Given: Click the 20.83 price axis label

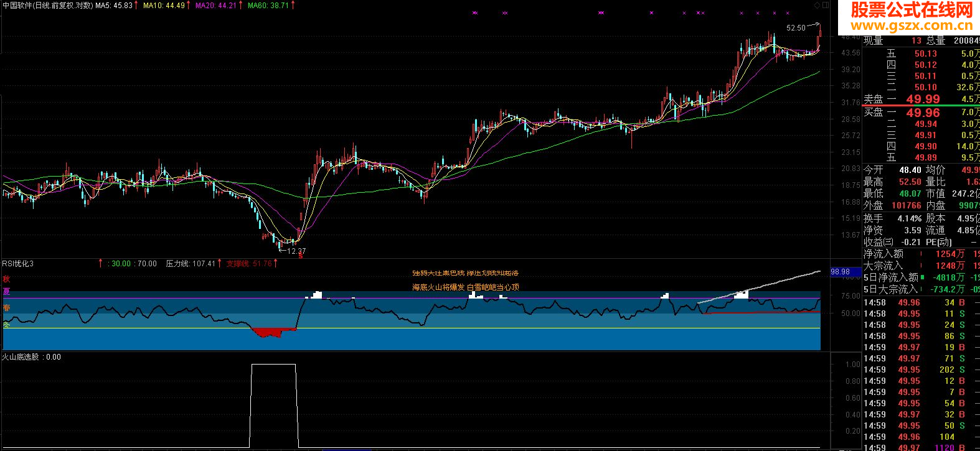Looking at the screenshot, I should click(x=850, y=169).
